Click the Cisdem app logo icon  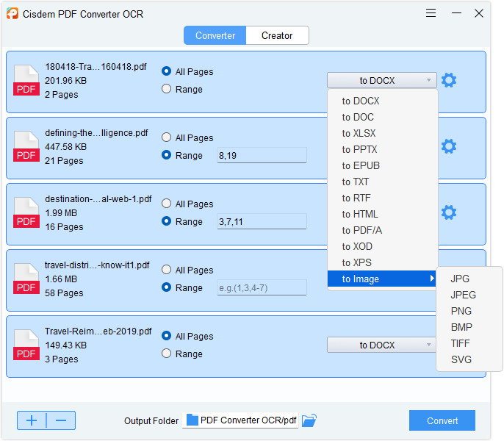coord(12,13)
